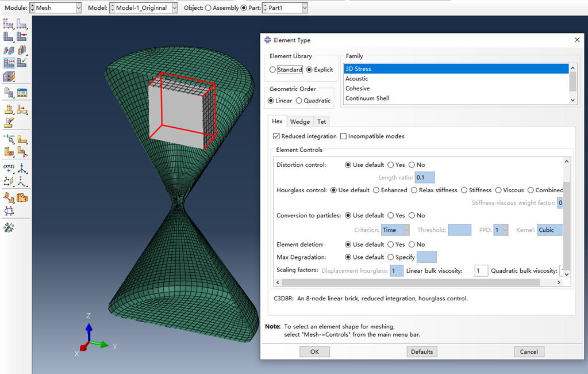The image size is (588, 374).
Task: Switch to the Wedge tab
Action: click(299, 121)
